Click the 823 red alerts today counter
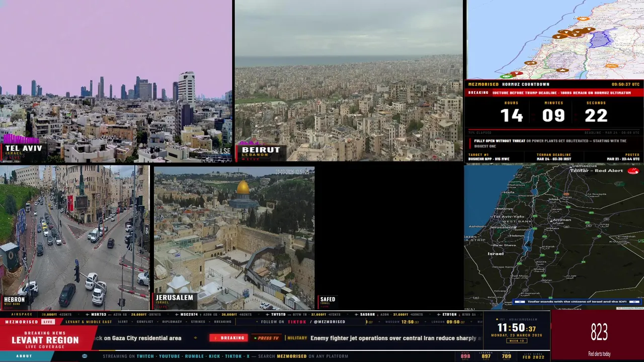The height and width of the screenshot is (362, 644). pyautogui.click(x=599, y=332)
